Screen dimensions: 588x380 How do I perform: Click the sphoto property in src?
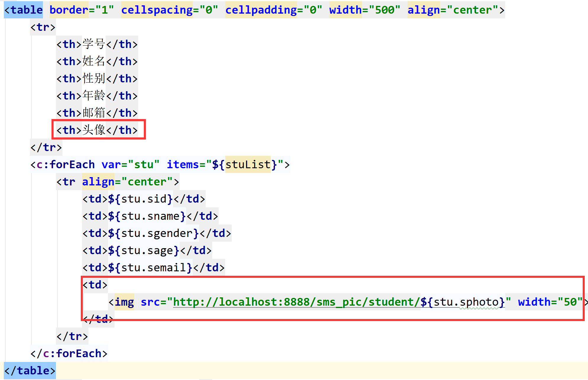click(479, 302)
